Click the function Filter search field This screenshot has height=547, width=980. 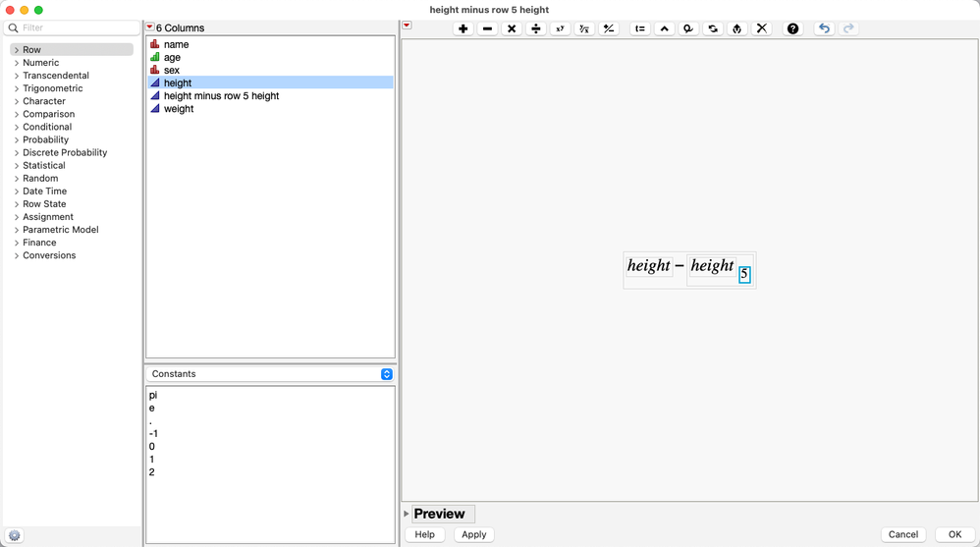(x=72, y=27)
